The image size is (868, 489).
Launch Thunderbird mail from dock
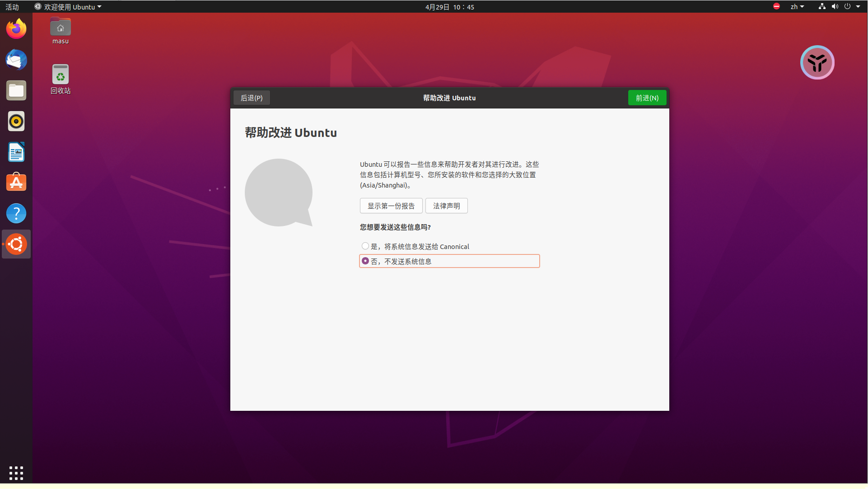(x=16, y=60)
